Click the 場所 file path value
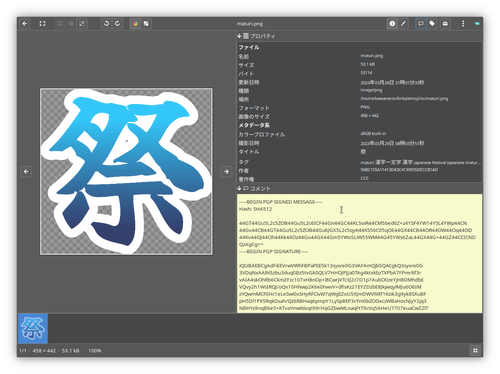This screenshot has width=500, height=374. pyautogui.click(x=404, y=99)
